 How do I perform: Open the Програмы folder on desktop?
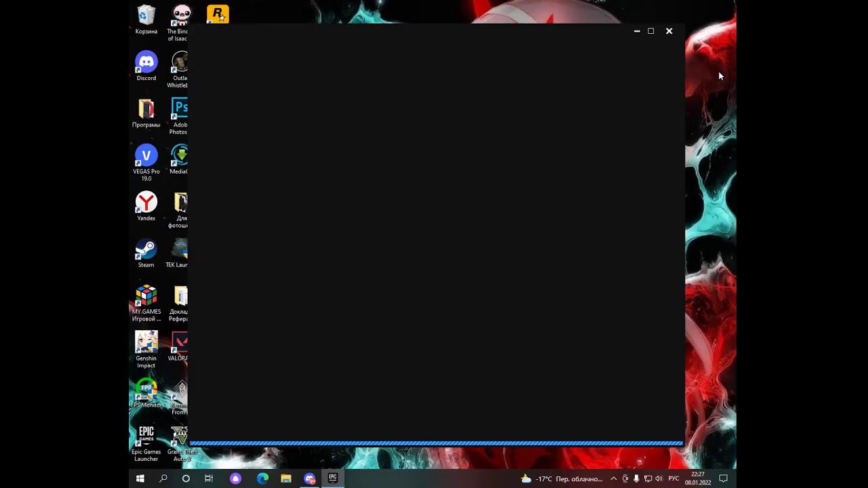tap(146, 113)
